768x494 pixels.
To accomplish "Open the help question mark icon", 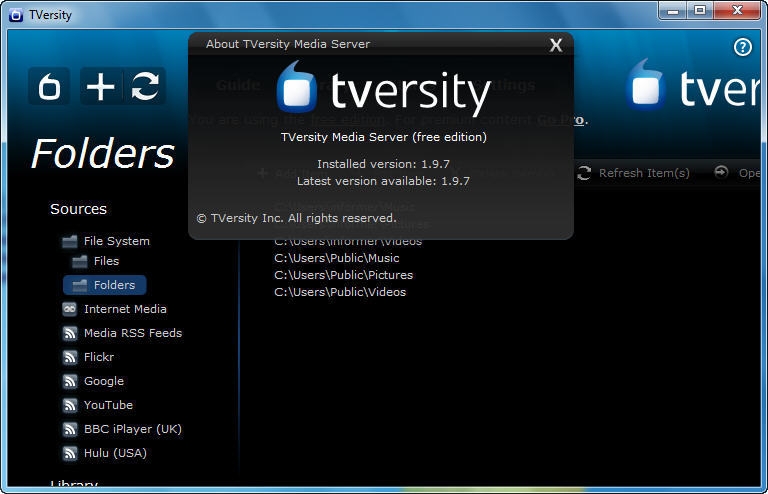I will (743, 47).
